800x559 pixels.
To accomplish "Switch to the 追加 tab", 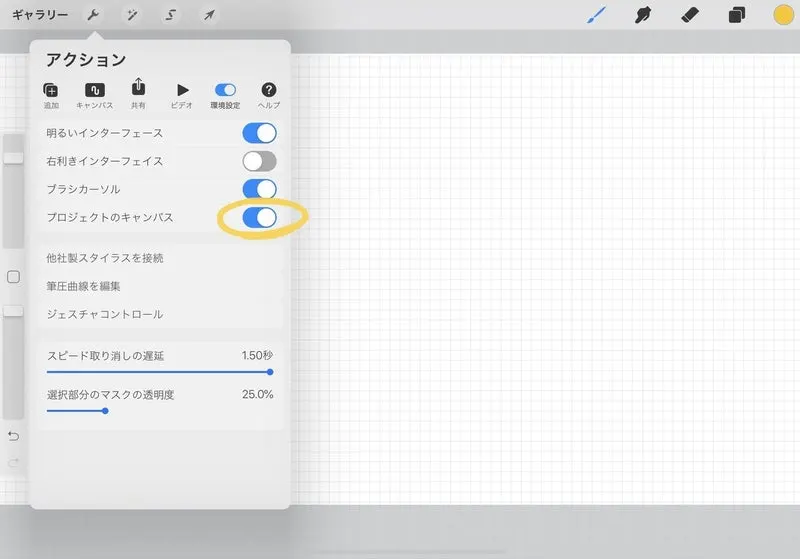I will [51, 96].
